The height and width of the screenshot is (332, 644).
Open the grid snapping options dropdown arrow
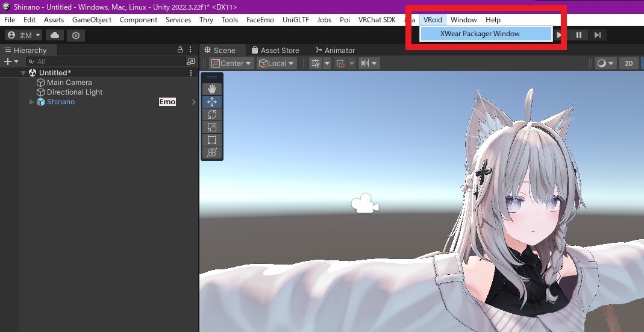click(352, 63)
